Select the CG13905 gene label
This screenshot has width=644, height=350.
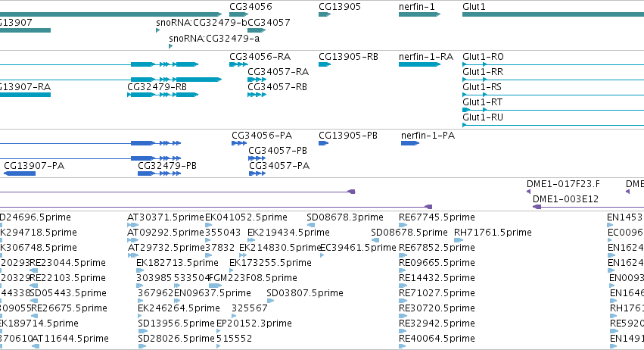point(340,7)
